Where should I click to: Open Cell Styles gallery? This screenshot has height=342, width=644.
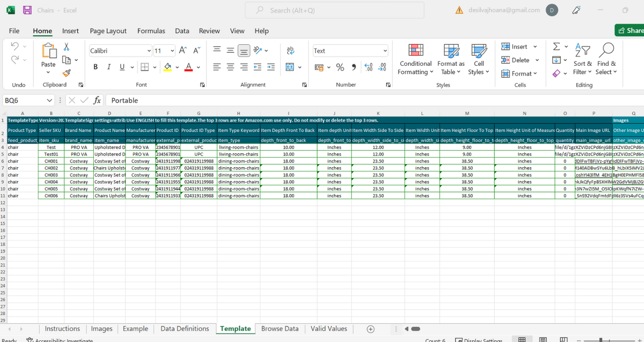479,59
